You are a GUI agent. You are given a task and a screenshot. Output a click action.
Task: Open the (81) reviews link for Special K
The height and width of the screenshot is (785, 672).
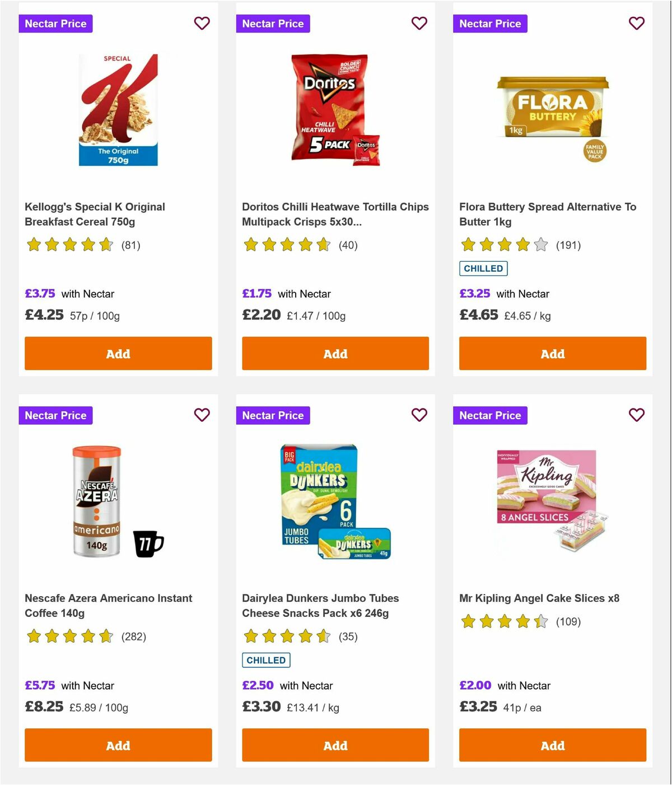coord(132,245)
